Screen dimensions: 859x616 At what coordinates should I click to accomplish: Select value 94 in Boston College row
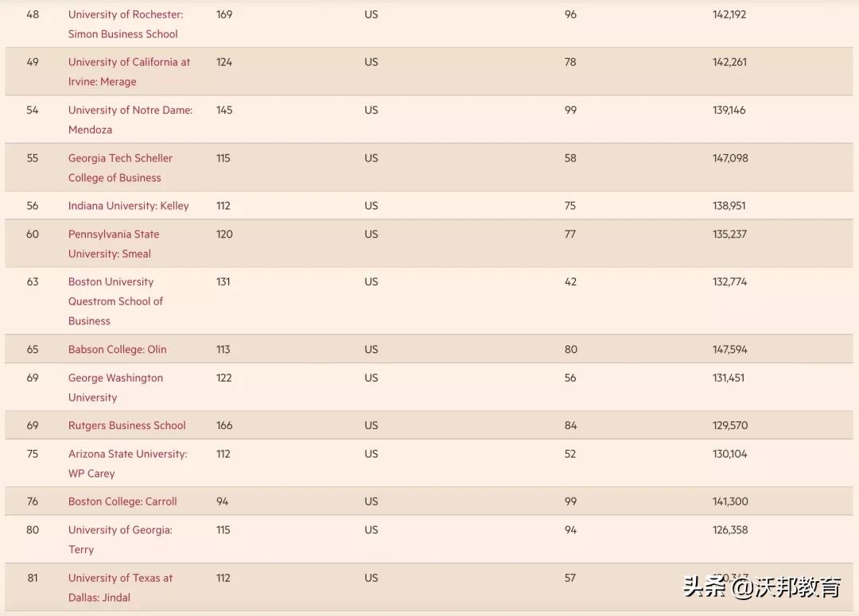click(223, 502)
